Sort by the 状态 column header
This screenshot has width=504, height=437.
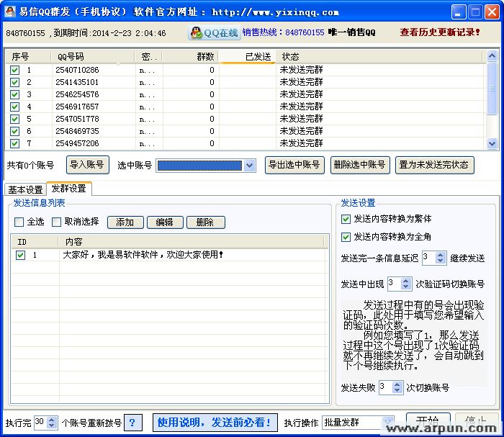click(379, 57)
